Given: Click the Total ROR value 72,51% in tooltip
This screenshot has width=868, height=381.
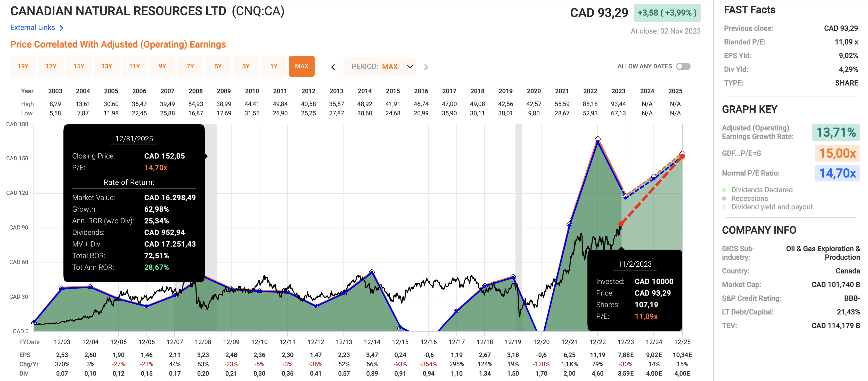Looking at the screenshot, I should [156, 256].
